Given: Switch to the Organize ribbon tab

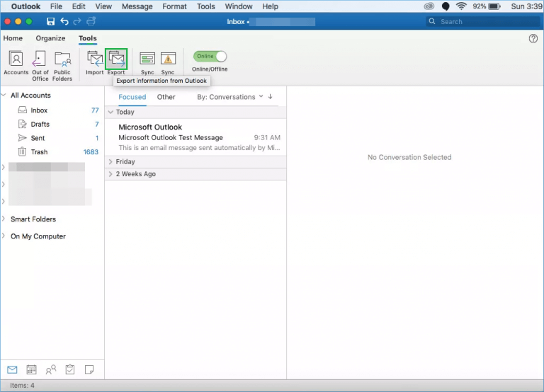Looking at the screenshot, I should point(51,38).
